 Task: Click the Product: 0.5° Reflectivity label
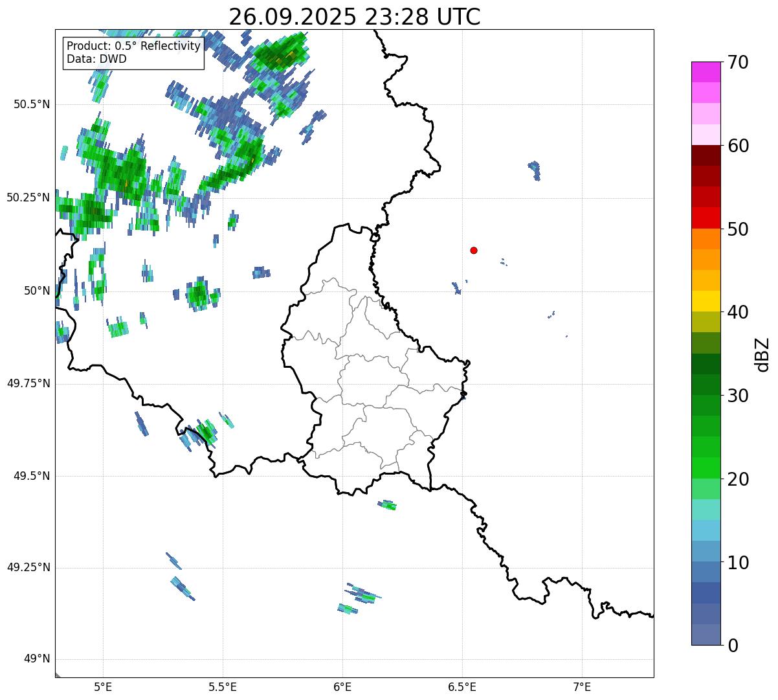pos(133,46)
